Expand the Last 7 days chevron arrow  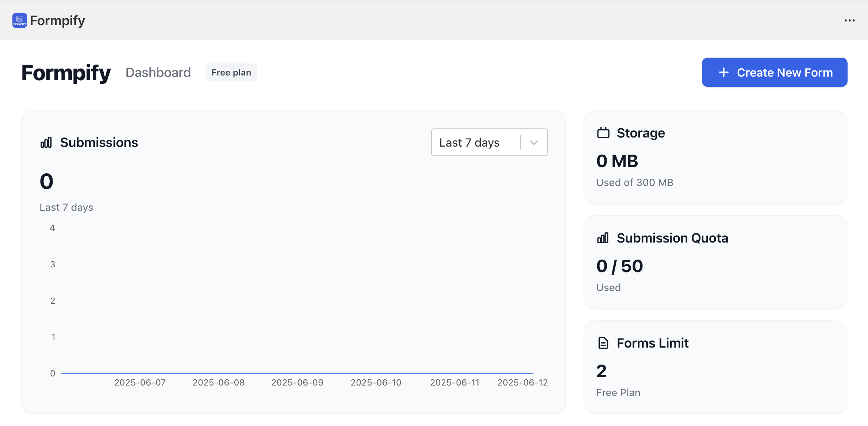[534, 143]
